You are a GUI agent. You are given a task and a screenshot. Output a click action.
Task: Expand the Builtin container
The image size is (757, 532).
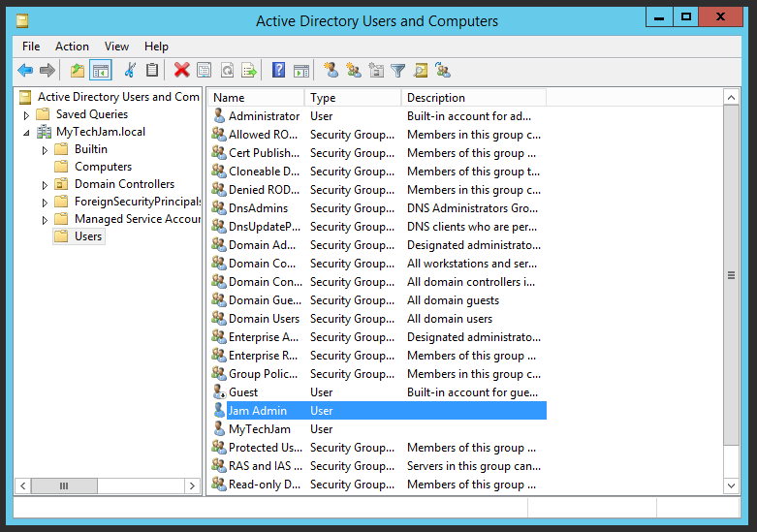coord(45,150)
